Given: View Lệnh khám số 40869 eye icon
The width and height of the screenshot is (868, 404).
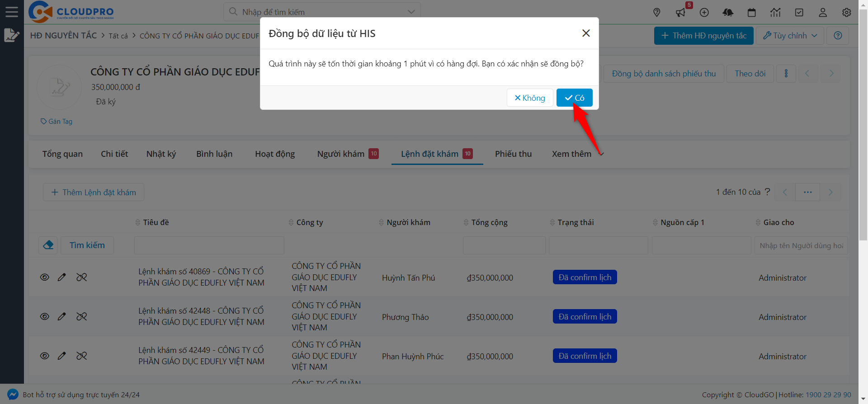Looking at the screenshot, I should (x=44, y=277).
